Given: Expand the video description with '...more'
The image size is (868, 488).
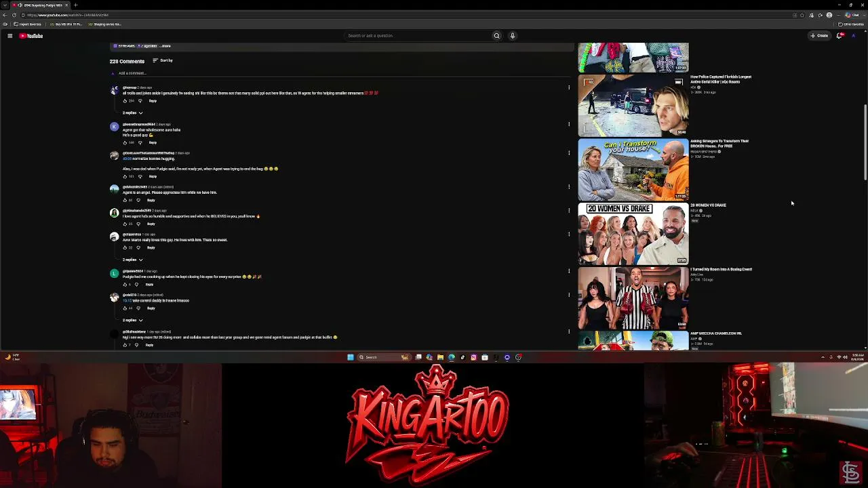Looking at the screenshot, I should click(165, 46).
